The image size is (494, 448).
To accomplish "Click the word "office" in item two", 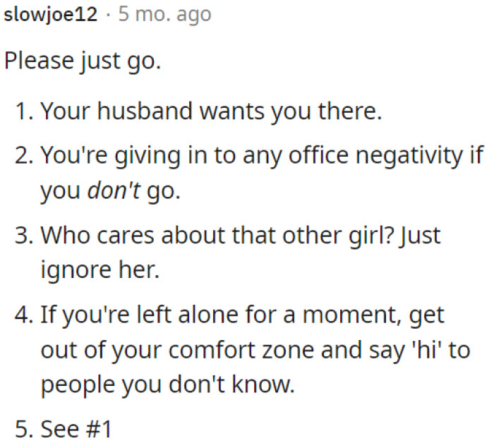I will [318, 155].
